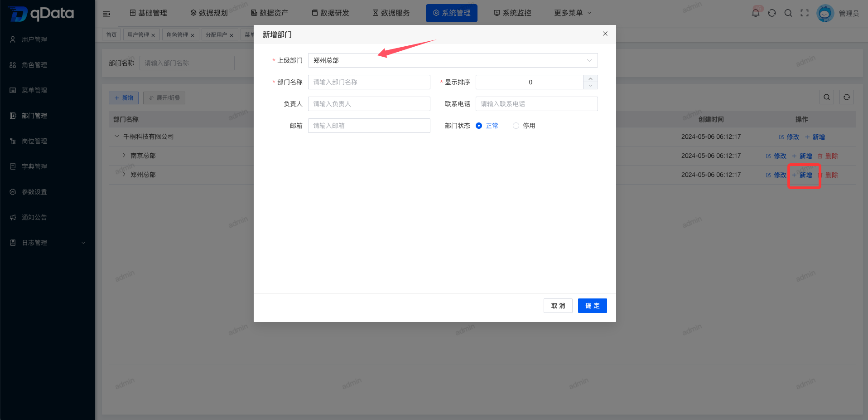
Task: Click 删除 for 郑州总部
Action: (x=828, y=175)
